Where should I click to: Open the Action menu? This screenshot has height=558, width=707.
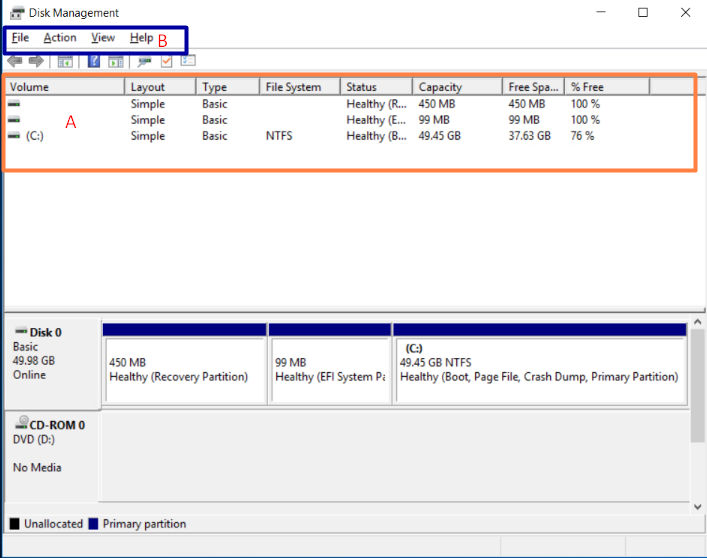tap(60, 38)
